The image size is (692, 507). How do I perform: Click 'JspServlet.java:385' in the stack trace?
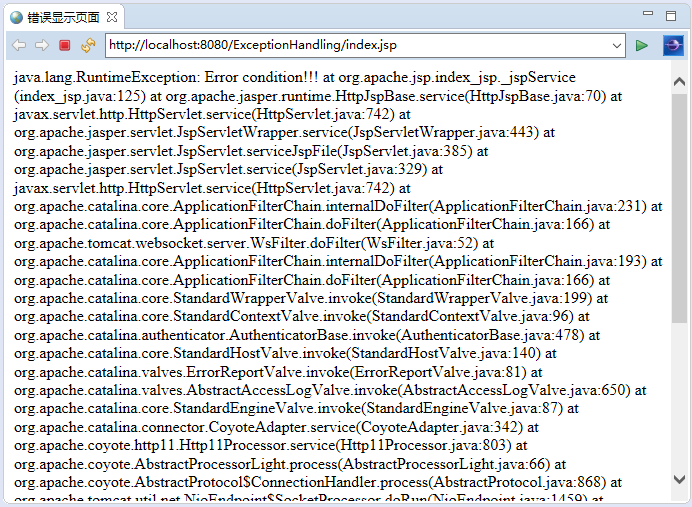[405, 151]
